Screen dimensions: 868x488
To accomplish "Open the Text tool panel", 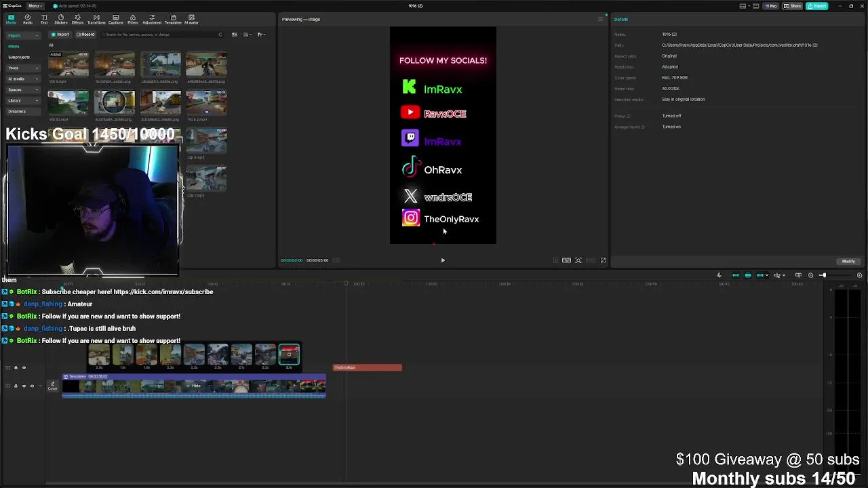I will tap(44, 19).
